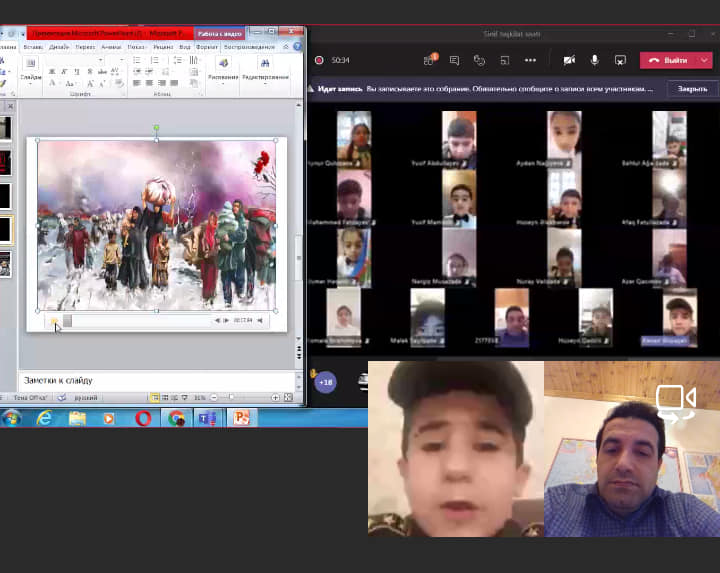Open PowerPoint help question mark
Image resolution: width=720 pixels, height=573 pixels.
point(297,47)
